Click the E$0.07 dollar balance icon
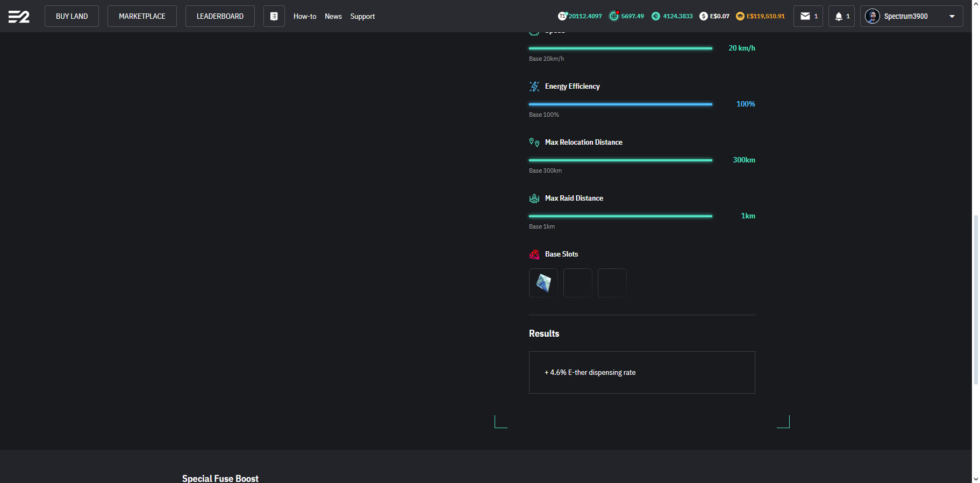980x483 pixels. pyautogui.click(x=703, y=16)
